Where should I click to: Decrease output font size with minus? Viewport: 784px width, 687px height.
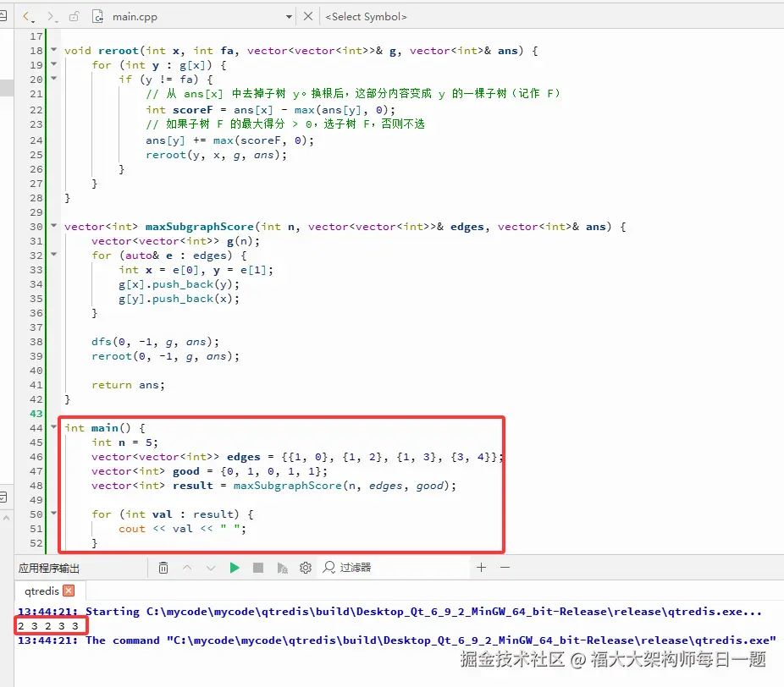pos(505,567)
